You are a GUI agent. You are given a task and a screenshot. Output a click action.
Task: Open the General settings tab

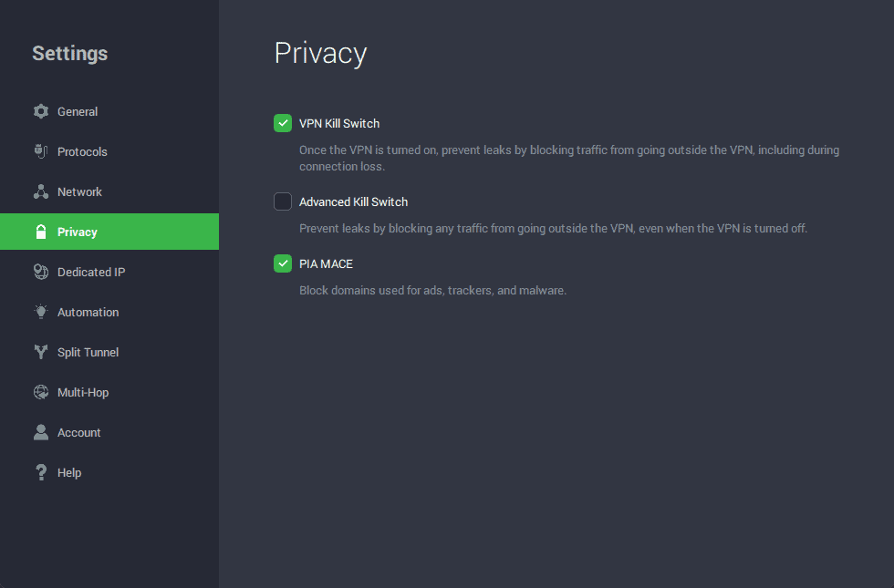click(78, 111)
